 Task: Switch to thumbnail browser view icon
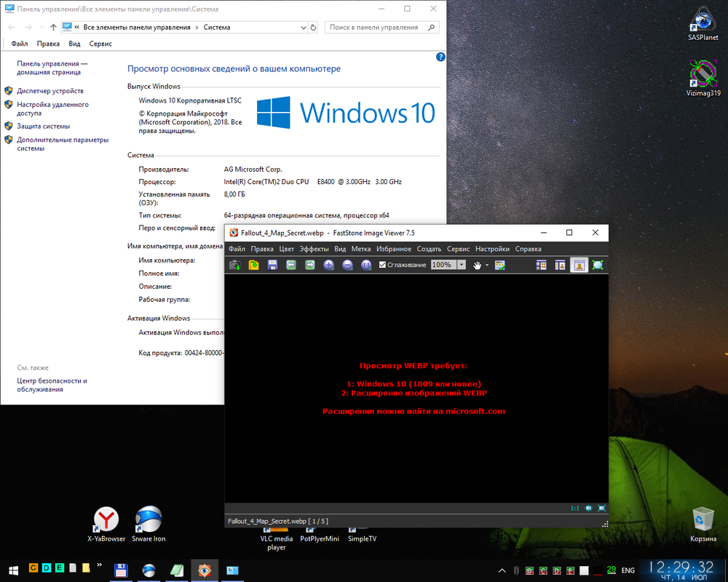pyautogui.click(x=542, y=265)
